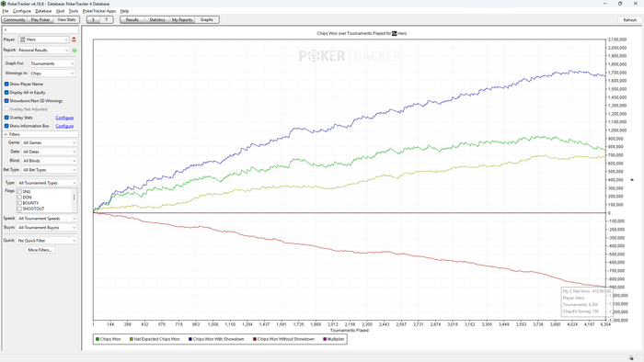Open the Results tab
Screen dimensions: 644x362
(132, 19)
